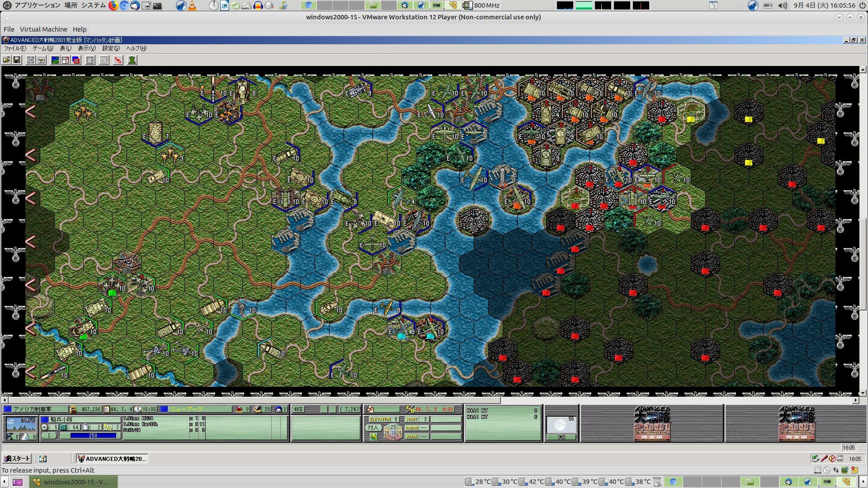
Task: Click the Open file toolbar icon
Action: coord(6,60)
